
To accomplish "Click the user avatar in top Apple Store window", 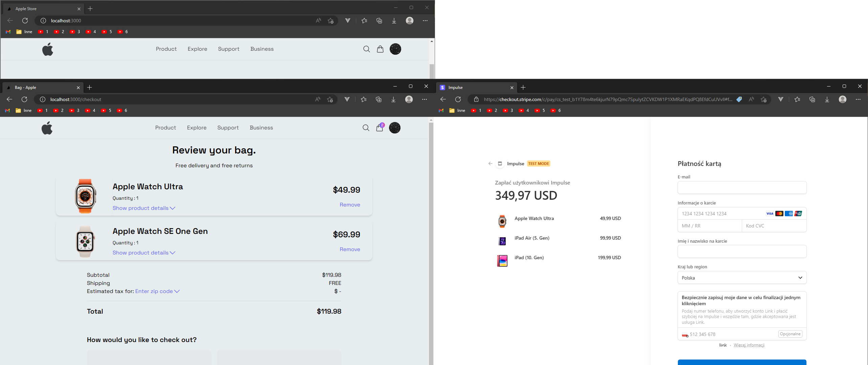I will pyautogui.click(x=395, y=49).
